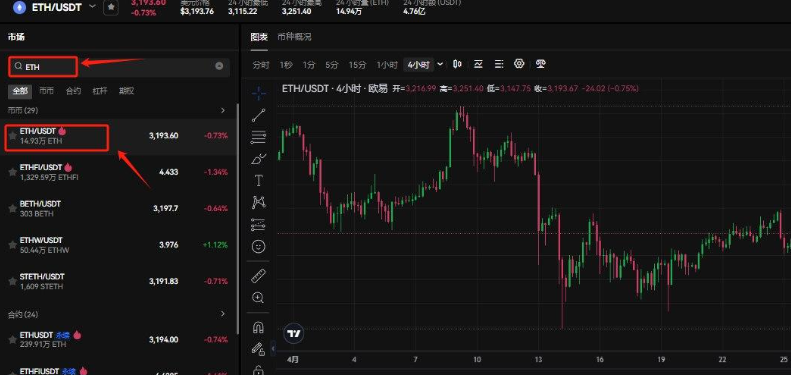
Task: Favorite the ETH/USDT pair in header
Action: (x=111, y=8)
